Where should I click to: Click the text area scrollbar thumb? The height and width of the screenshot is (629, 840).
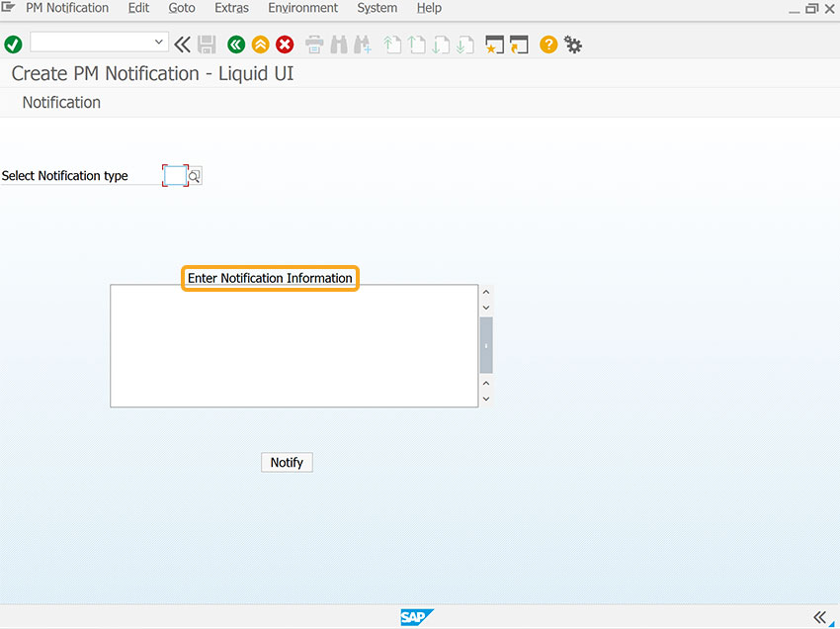(486, 345)
